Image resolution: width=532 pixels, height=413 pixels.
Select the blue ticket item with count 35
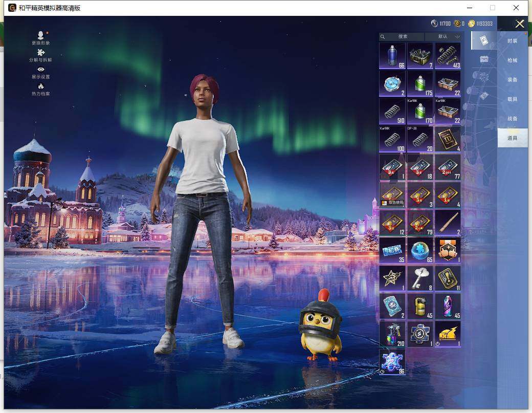click(x=392, y=250)
